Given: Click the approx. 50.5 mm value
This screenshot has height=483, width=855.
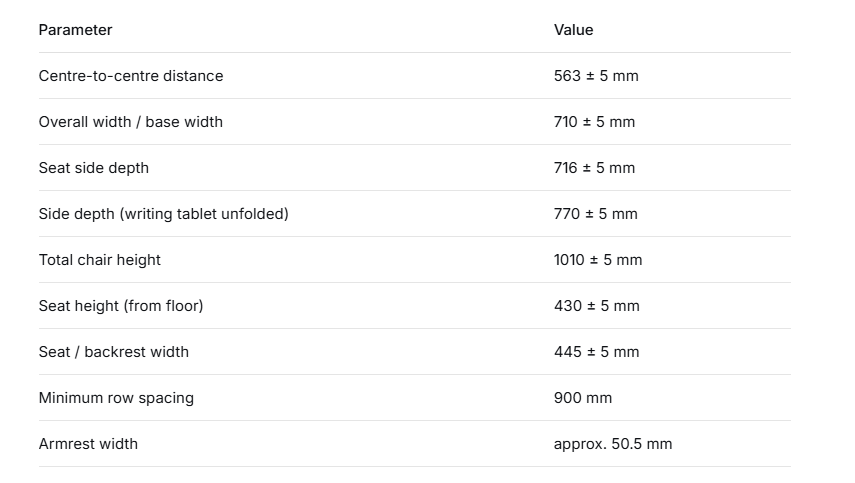Looking at the screenshot, I should coord(613,444).
